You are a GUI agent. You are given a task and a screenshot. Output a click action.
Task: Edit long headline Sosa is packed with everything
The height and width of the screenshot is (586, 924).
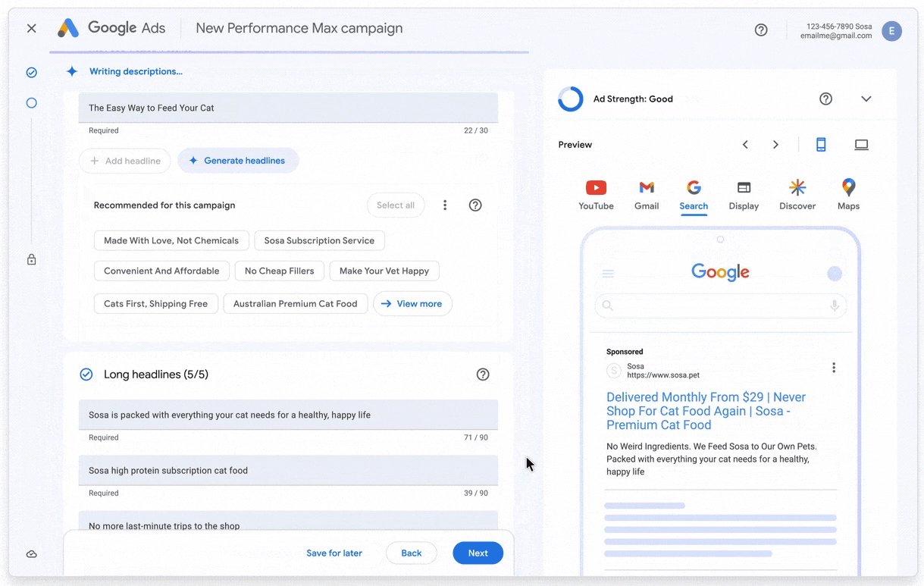[288, 415]
